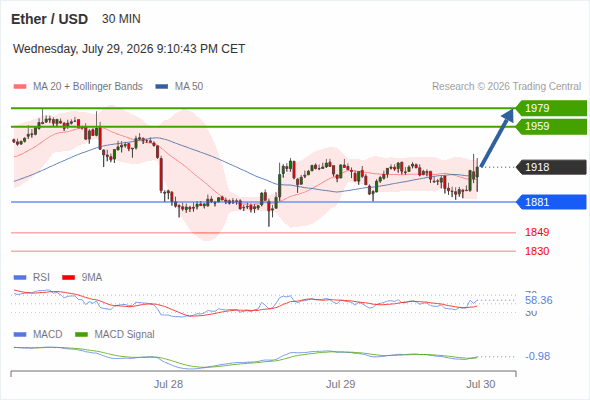Click the Jul 29 date axis label

point(341,384)
